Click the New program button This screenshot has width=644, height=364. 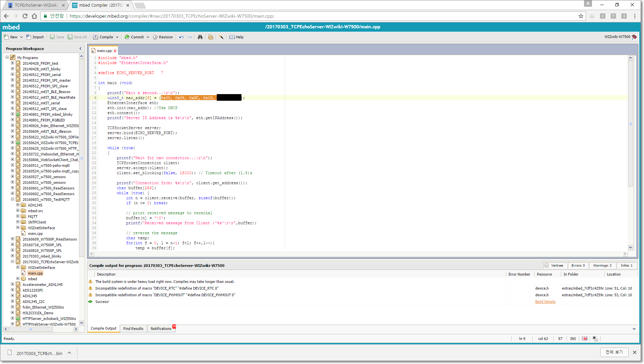(x=11, y=37)
